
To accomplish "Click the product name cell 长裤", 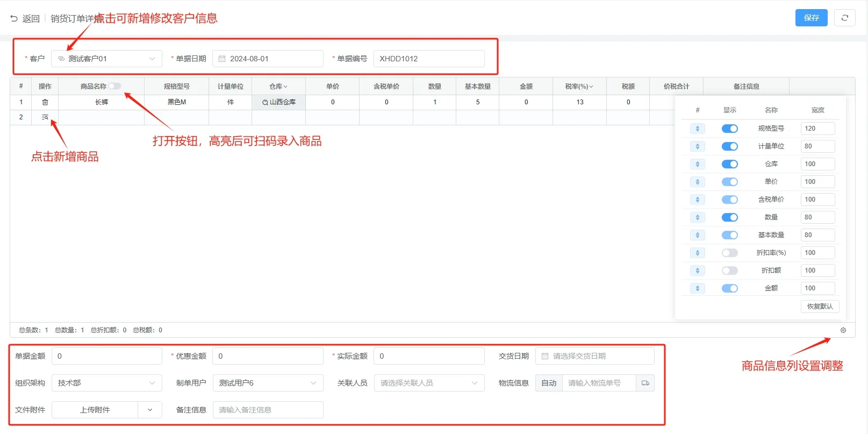I will click(x=102, y=102).
